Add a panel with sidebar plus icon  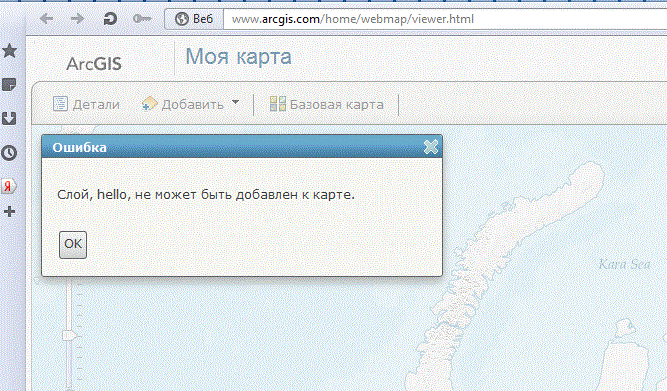tap(9, 211)
